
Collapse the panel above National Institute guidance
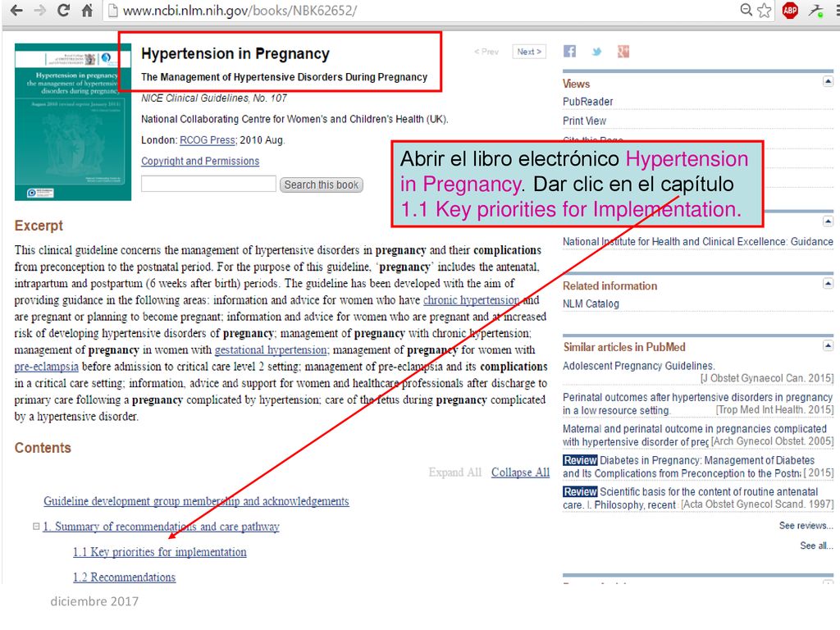point(828,221)
